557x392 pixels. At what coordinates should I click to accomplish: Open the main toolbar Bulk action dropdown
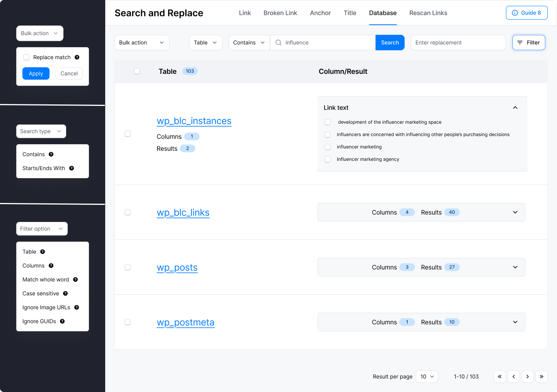[x=142, y=43]
